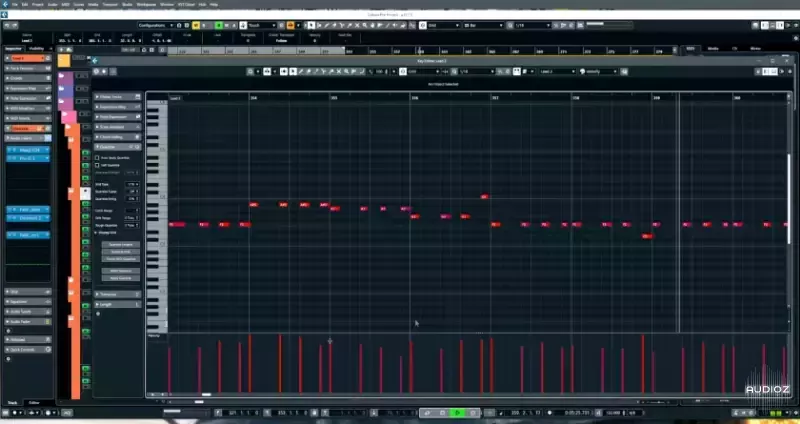Click the Apply Quantize button
Viewport: 800px width, 424px height.
pyautogui.click(x=121, y=278)
